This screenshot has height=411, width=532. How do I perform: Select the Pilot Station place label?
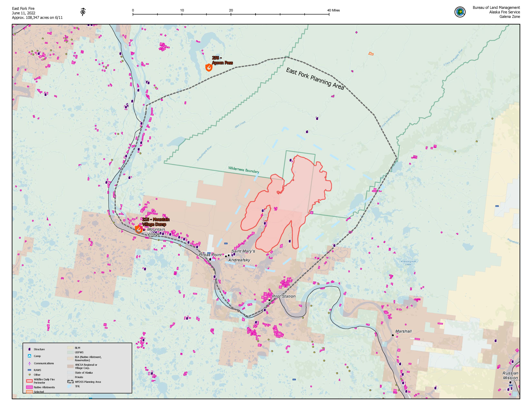tap(284, 296)
